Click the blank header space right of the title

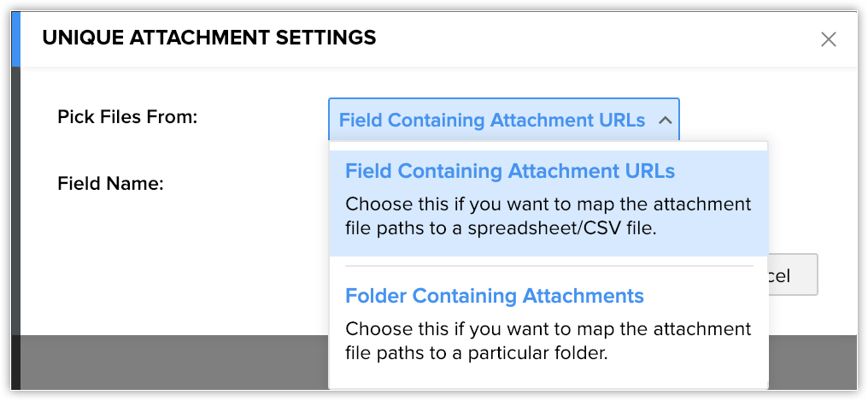pos(598,38)
